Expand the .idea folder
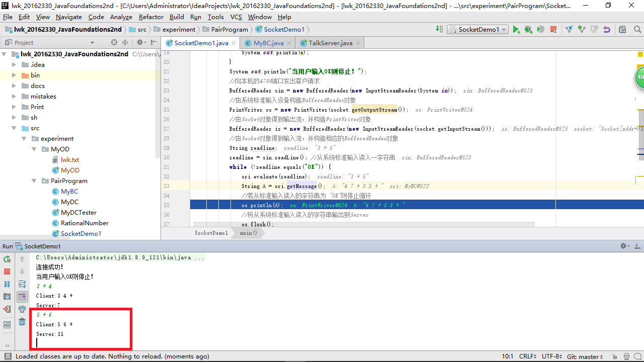This screenshot has width=644, height=362. pyautogui.click(x=15, y=64)
